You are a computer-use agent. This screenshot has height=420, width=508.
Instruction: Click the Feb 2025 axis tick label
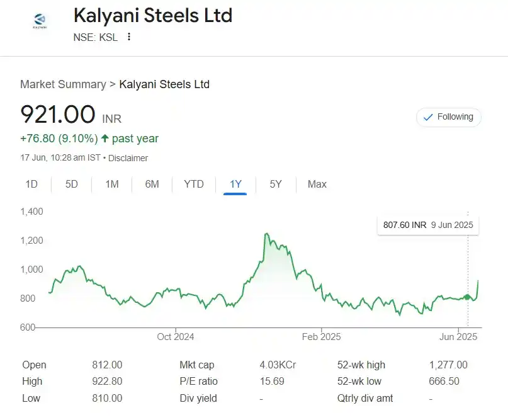tap(321, 337)
